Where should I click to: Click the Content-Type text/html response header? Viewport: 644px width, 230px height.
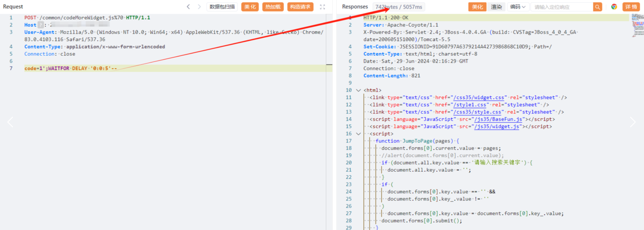(420, 54)
